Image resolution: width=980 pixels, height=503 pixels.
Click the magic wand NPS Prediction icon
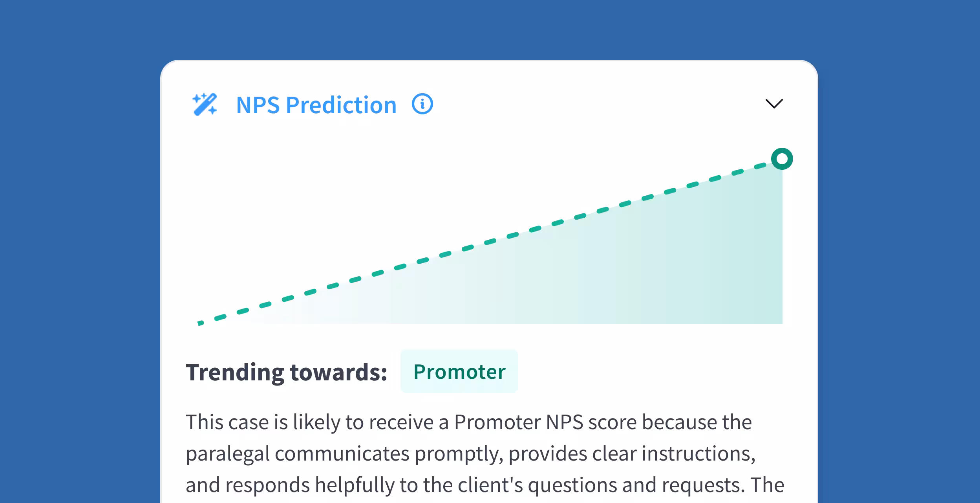[206, 105]
